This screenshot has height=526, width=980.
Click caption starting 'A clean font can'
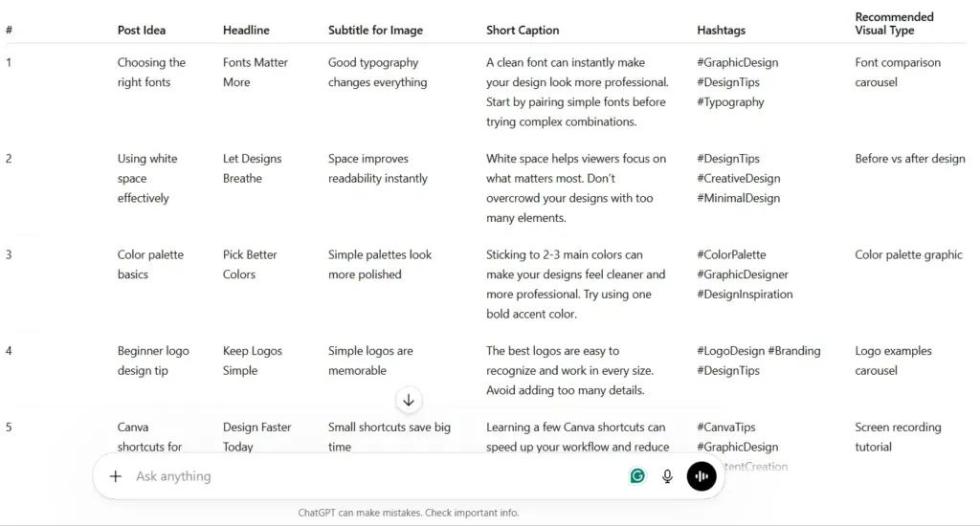click(577, 92)
